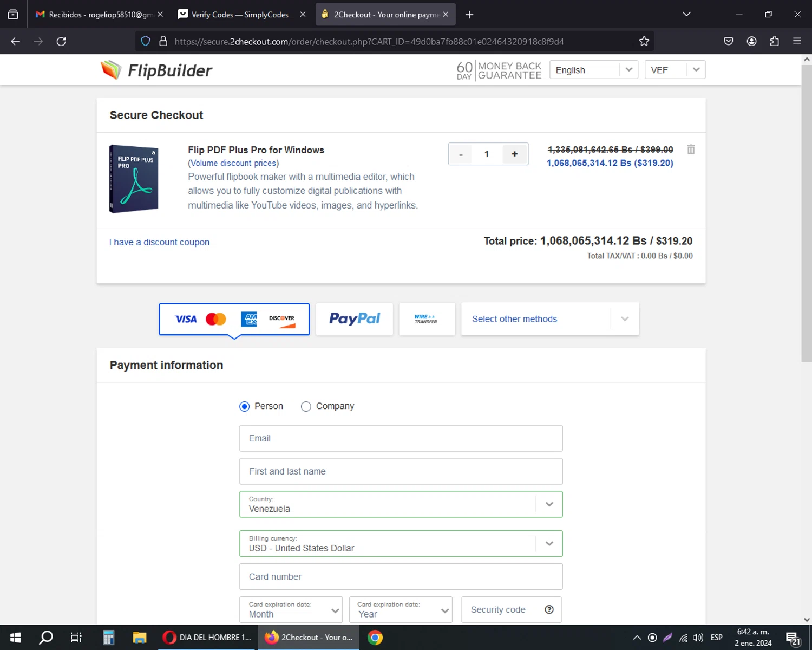
Task: Delete Flip PDF Plus Pro with the trash icon
Action: pos(691,149)
